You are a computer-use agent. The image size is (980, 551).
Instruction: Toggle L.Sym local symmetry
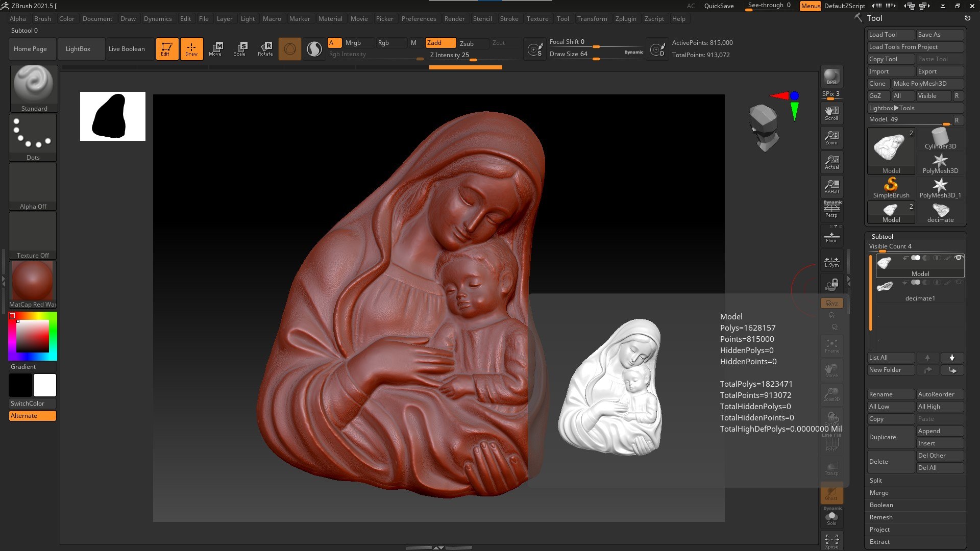[x=831, y=261]
